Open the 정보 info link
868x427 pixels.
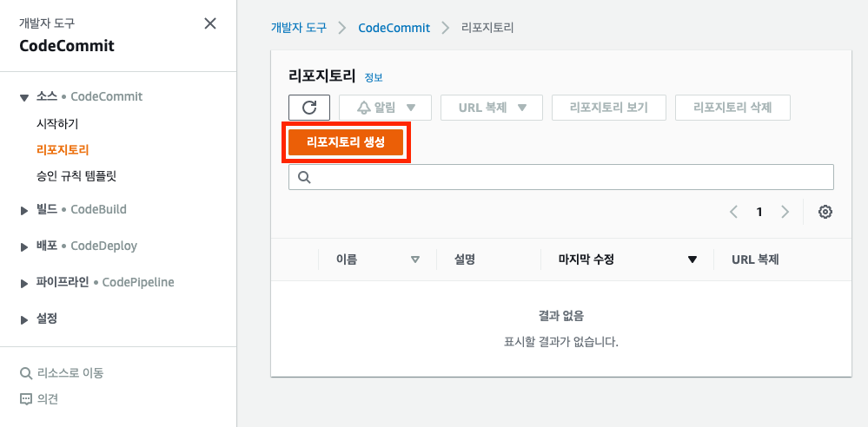[x=374, y=77]
